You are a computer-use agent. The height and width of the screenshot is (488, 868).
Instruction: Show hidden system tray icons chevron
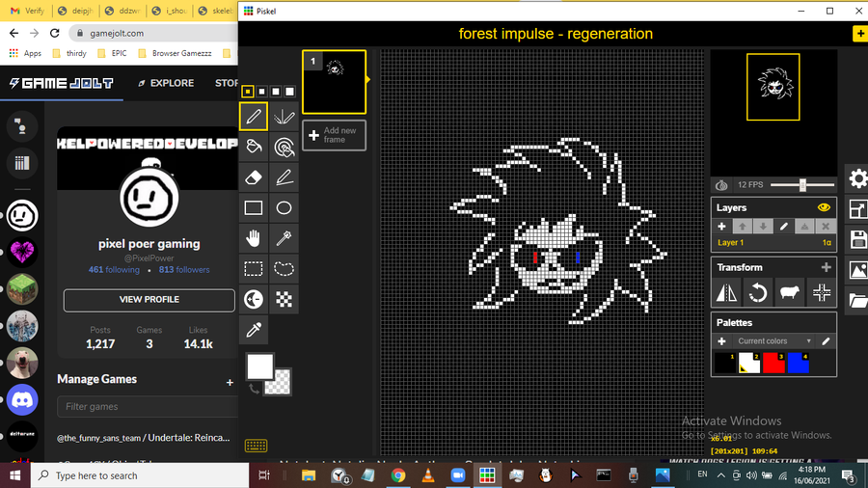pyautogui.click(x=720, y=474)
